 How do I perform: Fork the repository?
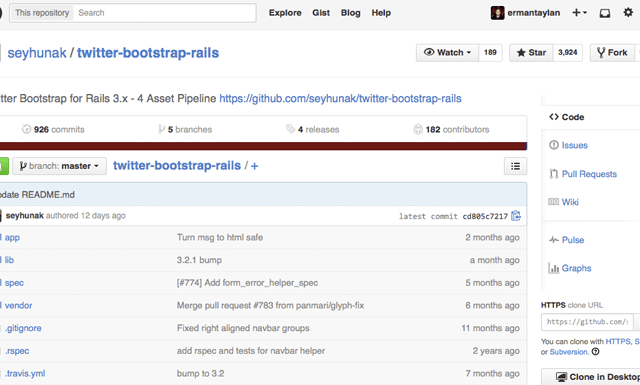click(x=612, y=53)
